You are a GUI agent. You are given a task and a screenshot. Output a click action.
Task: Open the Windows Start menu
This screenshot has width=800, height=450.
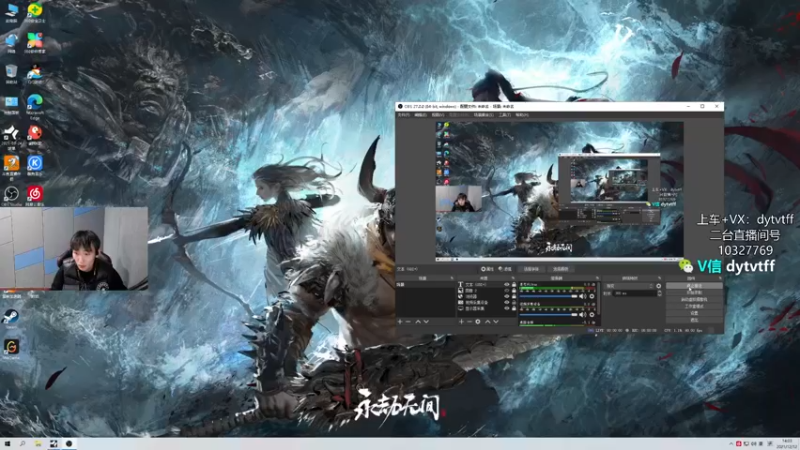coord(7,444)
